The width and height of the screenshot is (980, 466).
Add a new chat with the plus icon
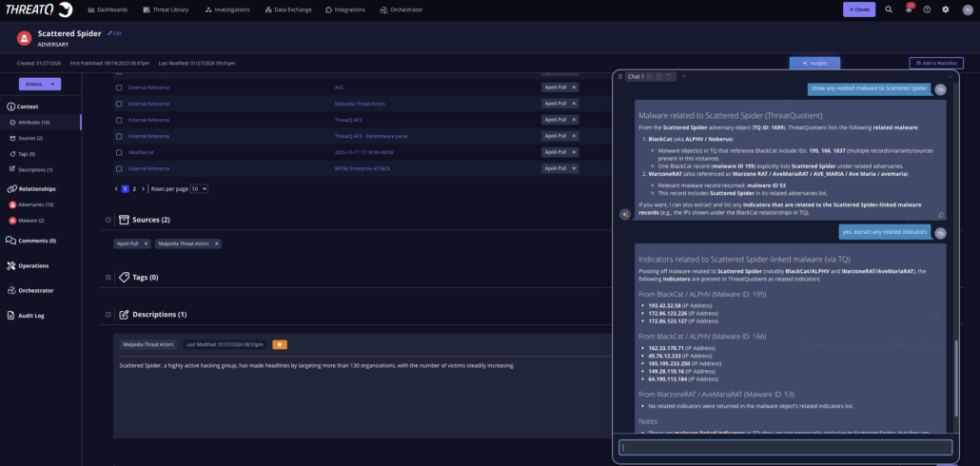(684, 76)
